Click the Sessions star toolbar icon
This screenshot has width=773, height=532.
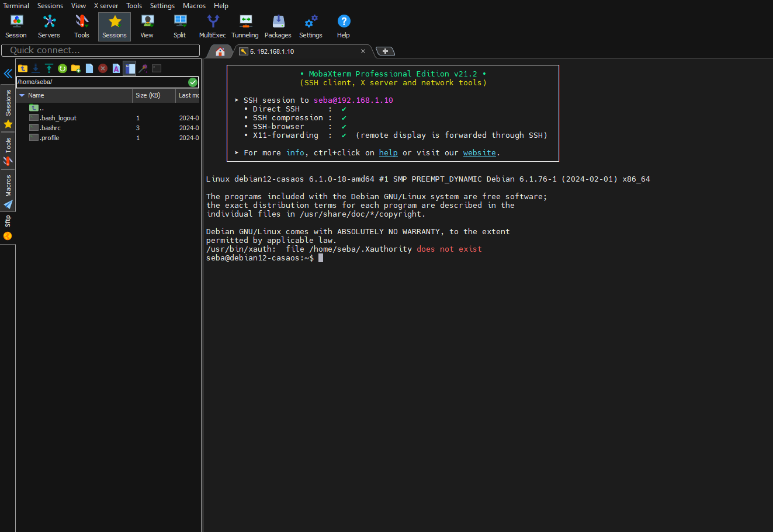[x=115, y=27]
